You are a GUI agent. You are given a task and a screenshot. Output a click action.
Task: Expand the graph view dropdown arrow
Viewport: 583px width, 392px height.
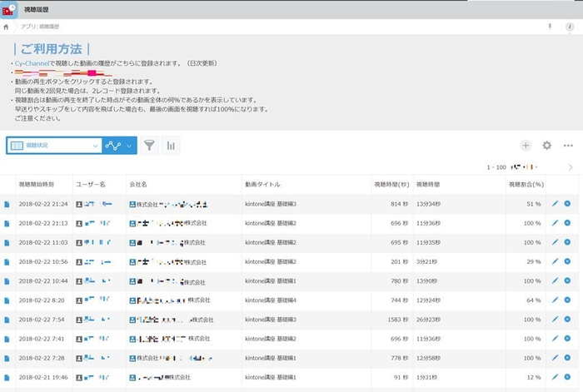[x=130, y=146]
